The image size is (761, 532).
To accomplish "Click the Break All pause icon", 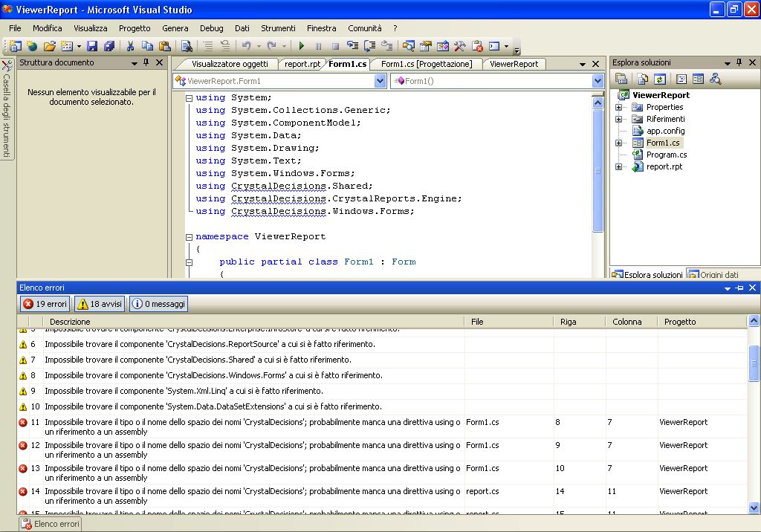I will [x=318, y=46].
